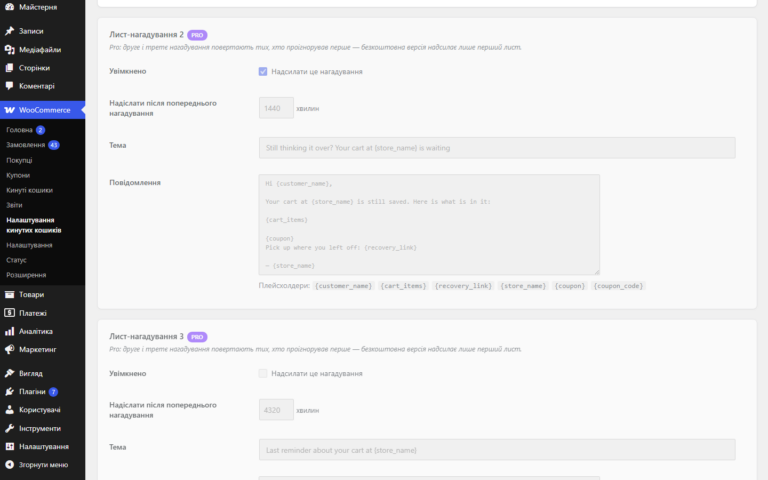Click the payments icon beside Платежі

[x=9, y=312]
